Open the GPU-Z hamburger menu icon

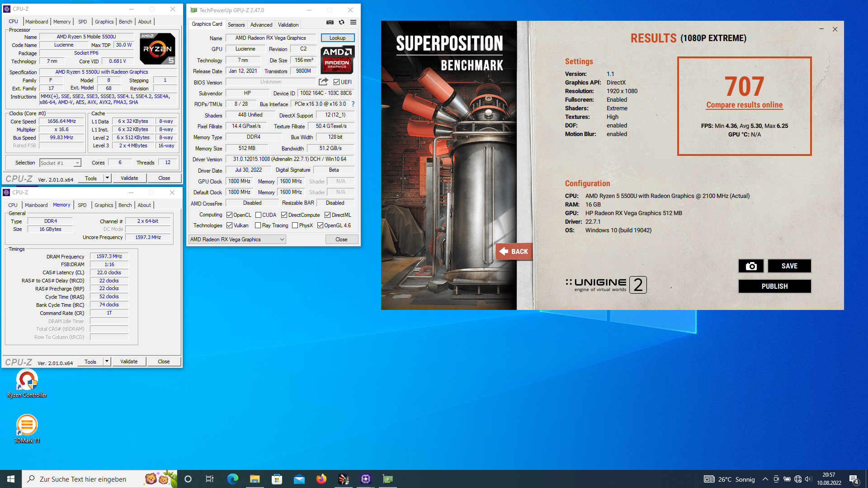click(353, 22)
